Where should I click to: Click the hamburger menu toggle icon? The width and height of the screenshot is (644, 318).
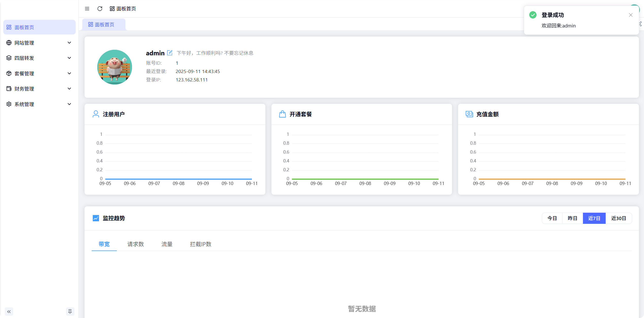[x=87, y=9]
